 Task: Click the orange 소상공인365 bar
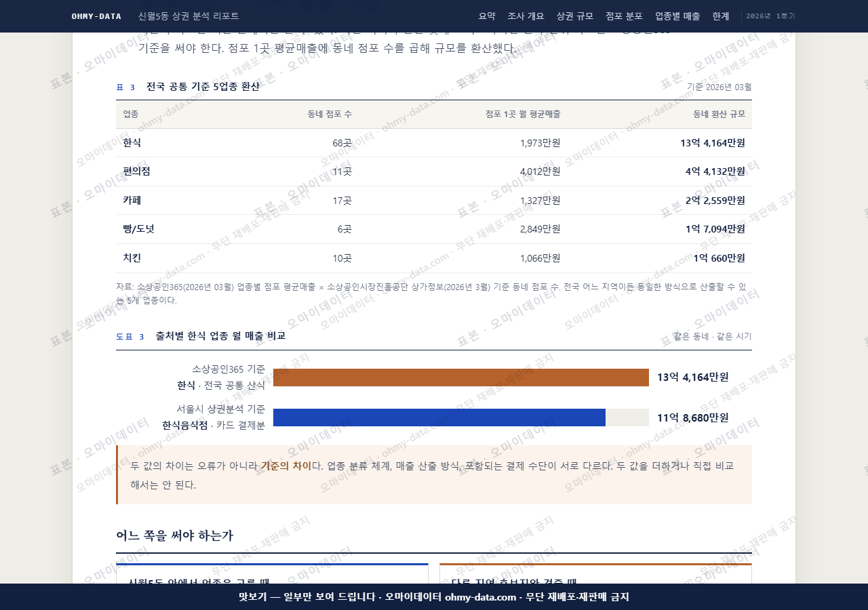pos(461,378)
